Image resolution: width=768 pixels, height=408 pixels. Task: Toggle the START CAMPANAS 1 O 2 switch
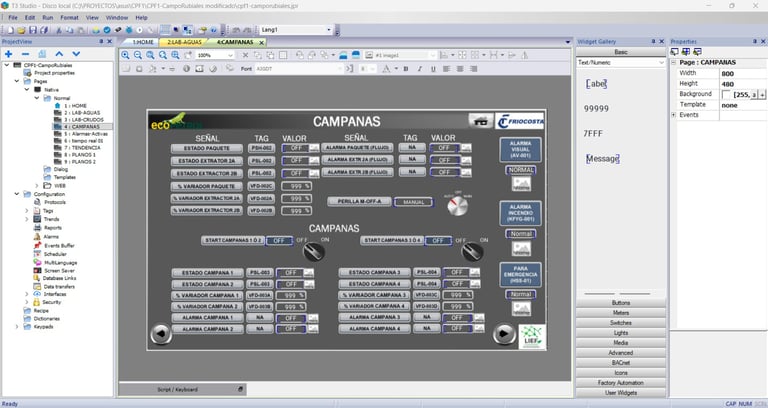click(313, 251)
